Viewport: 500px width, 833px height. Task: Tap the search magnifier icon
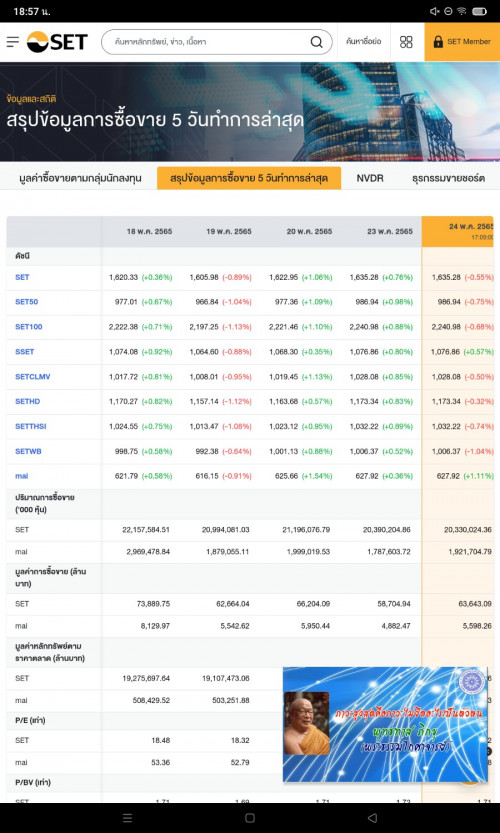tap(316, 42)
